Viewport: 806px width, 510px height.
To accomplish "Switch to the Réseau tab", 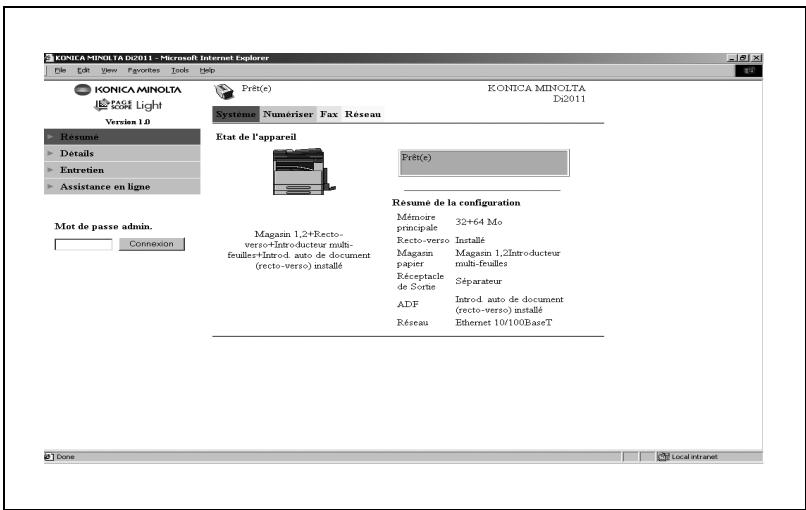I will [x=363, y=114].
